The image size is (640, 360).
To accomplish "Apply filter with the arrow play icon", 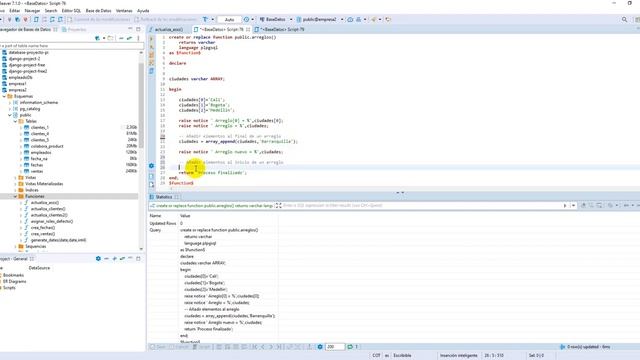I will tap(565, 206).
